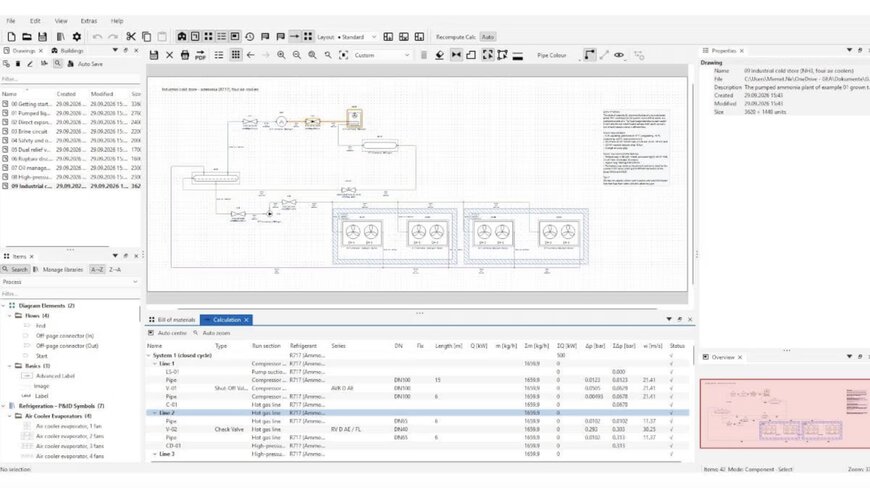Click the first layout preset icon after Layout dropdown
The image size is (870, 488).
388,37
